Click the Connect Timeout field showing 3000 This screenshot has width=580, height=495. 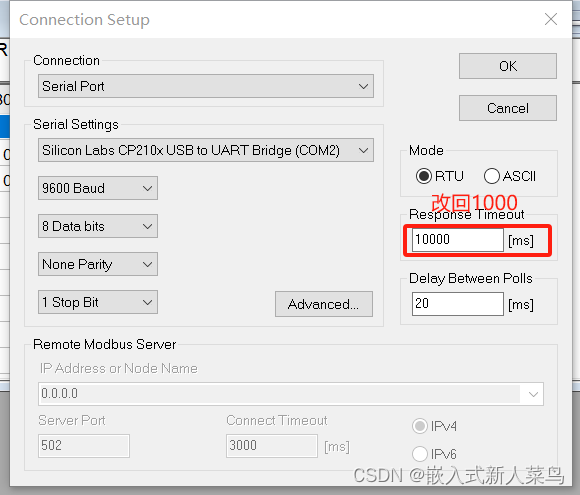(272, 446)
